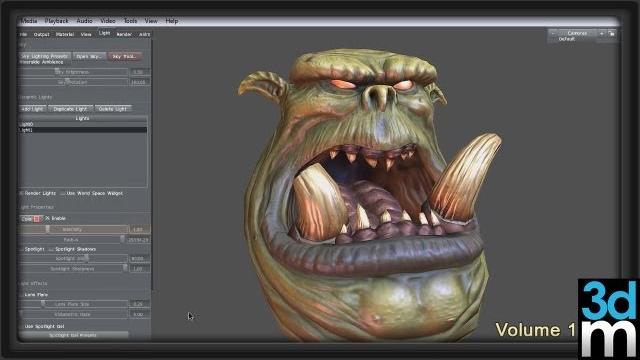This screenshot has height=360, width=640.
Task: Open the Tools menu
Action: coord(130,21)
